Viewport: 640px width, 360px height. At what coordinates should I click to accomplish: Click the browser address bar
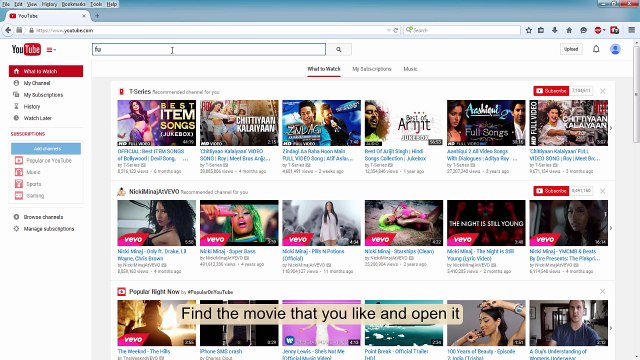click(208, 30)
